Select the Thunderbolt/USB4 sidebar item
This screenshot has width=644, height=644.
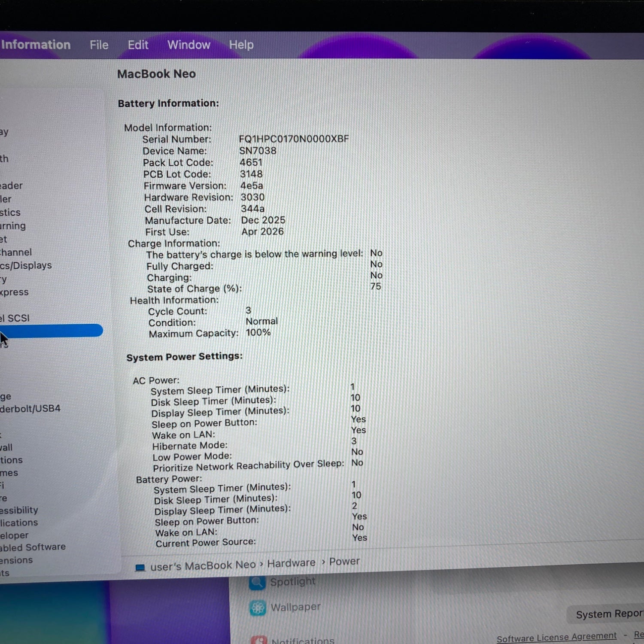pyautogui.click(x=30, y=408)
